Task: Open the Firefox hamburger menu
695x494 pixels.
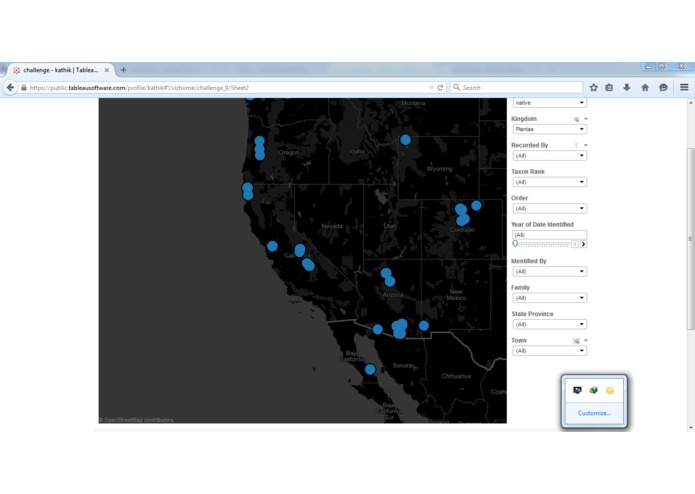Action: point(684,88)
